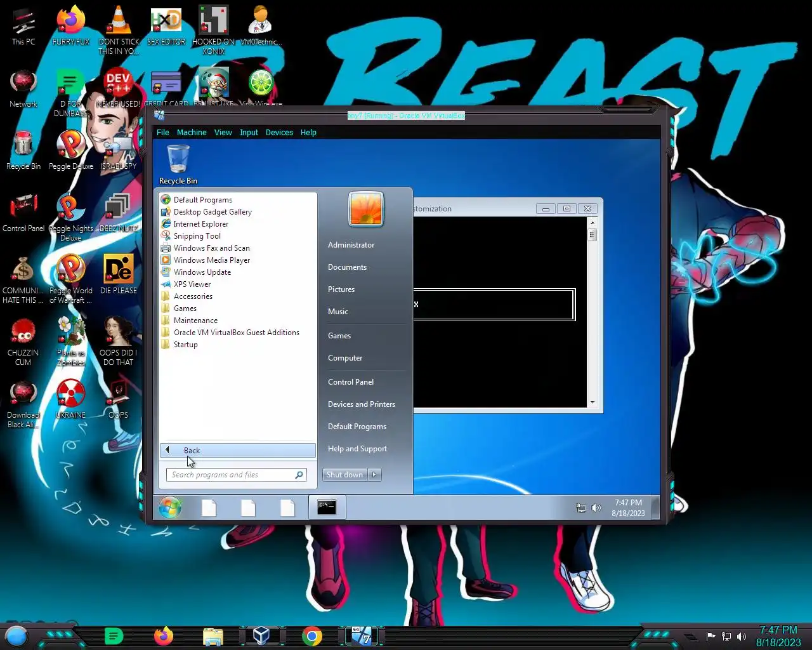Open the DIE PLEASE desktop shortcut
This screenshot has height=650, width=812.
tap(119, 274)
